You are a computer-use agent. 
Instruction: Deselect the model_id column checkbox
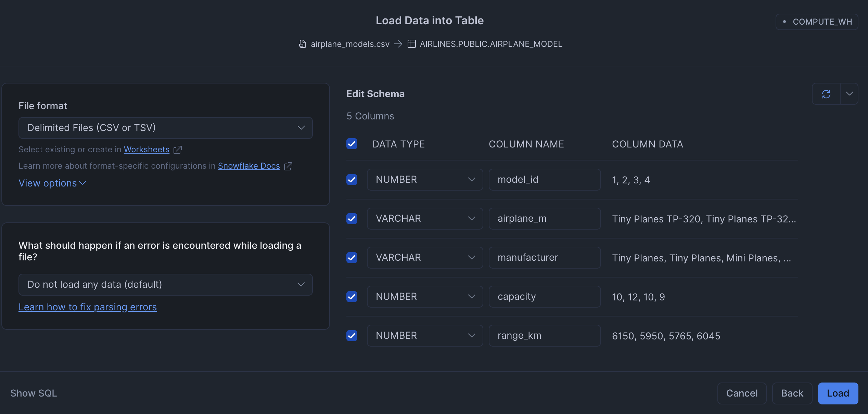point(352,179)
